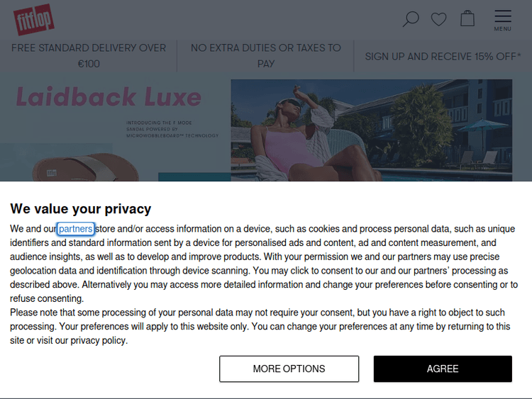This screenshot has height=399, width=532.
Task: Click the Laidback Luxe headline
Action: coord(109,96)
